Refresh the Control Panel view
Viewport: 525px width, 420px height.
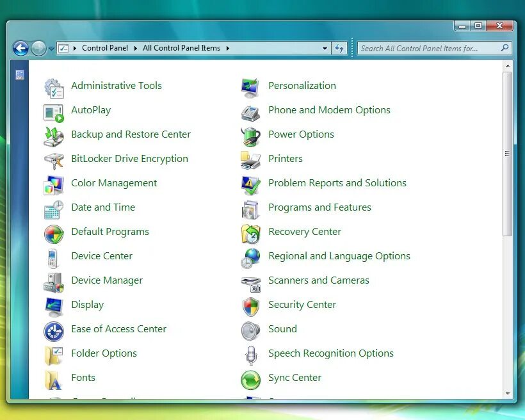[339, 49]
